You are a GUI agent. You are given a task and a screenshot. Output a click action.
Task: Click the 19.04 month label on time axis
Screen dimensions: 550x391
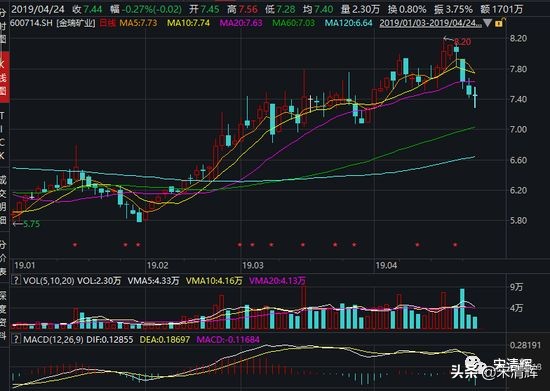tap(386, 265)
